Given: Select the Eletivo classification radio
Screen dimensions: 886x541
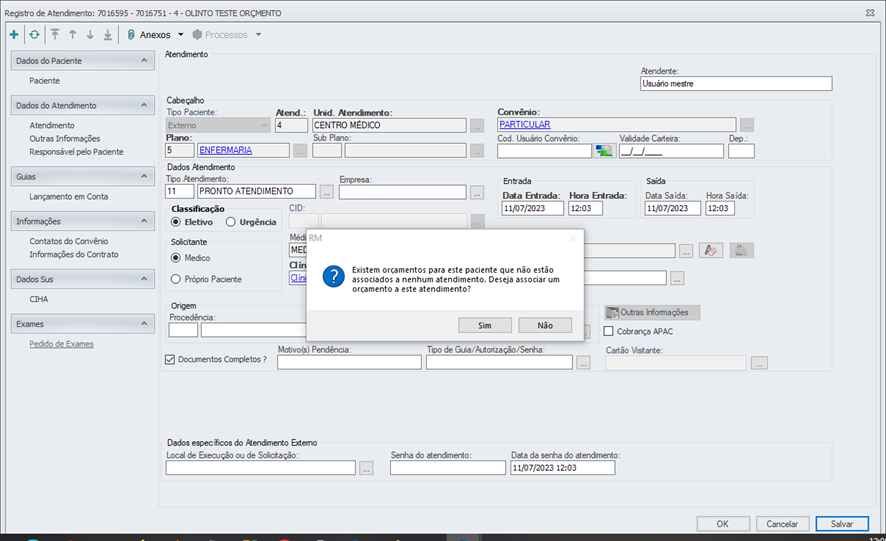Looking at the screenshot, I should pos(176,222).
